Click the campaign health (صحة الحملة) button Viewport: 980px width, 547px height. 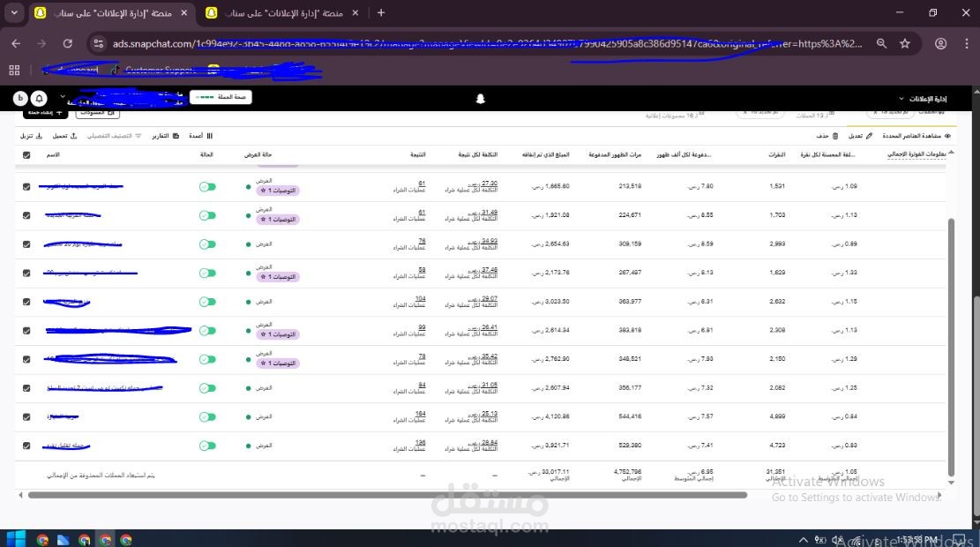coord(221,97)
